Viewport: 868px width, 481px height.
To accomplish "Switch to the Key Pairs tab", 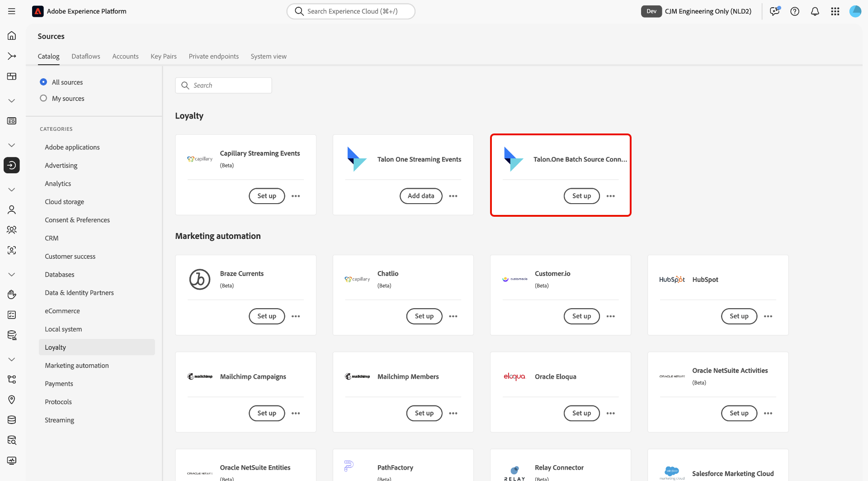I will click(164, 56).
